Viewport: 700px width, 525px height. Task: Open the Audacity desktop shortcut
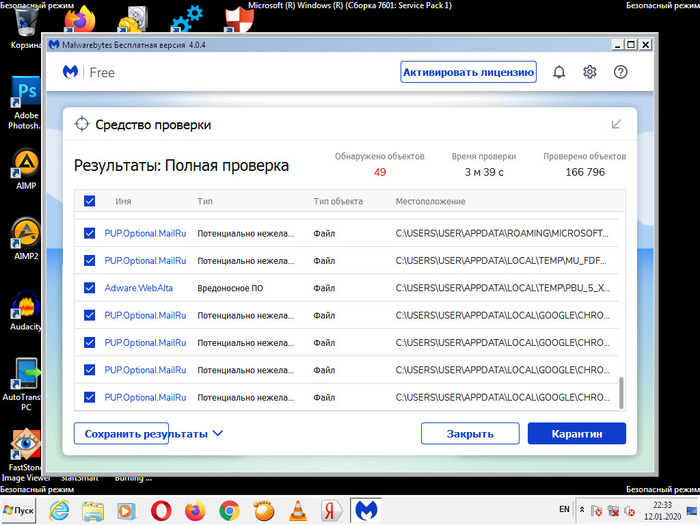[x=25, y=311]
